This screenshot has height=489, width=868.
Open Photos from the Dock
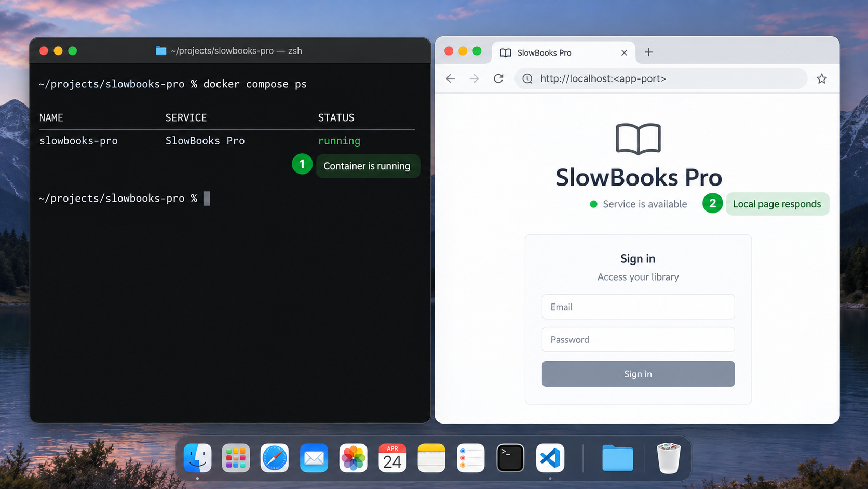click(353, 458)
